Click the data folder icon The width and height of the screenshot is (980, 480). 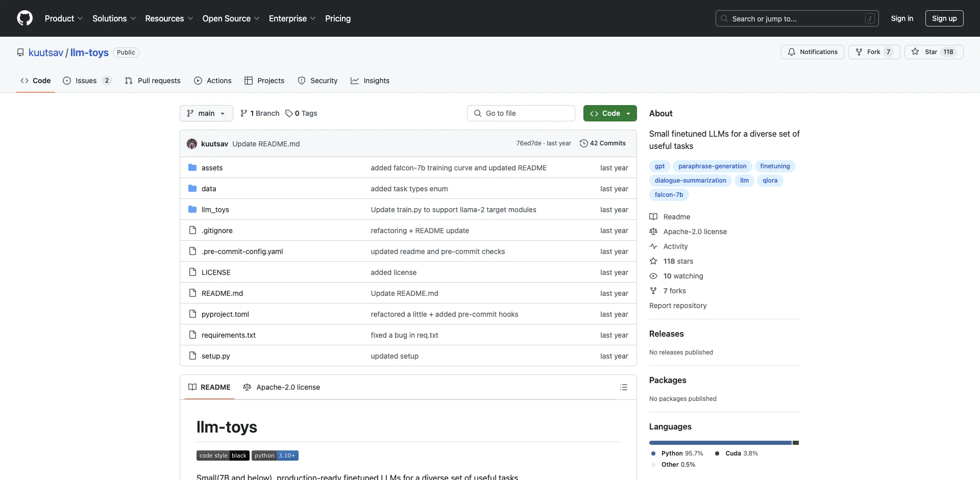coord(192,188)
